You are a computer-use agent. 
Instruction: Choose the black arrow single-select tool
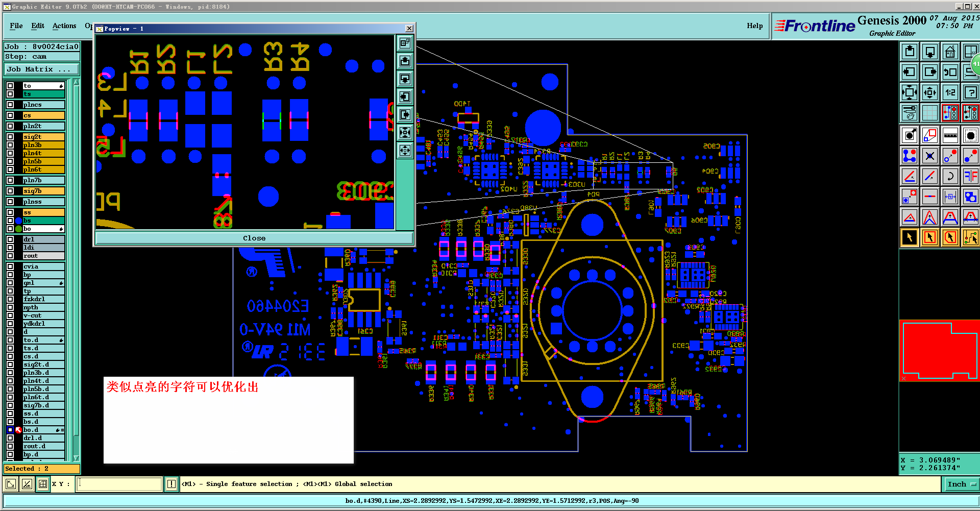tap(910, 237)
